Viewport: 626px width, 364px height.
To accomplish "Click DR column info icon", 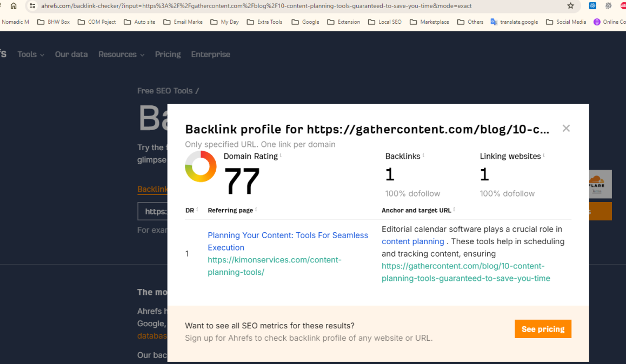I will click(197, 209).
